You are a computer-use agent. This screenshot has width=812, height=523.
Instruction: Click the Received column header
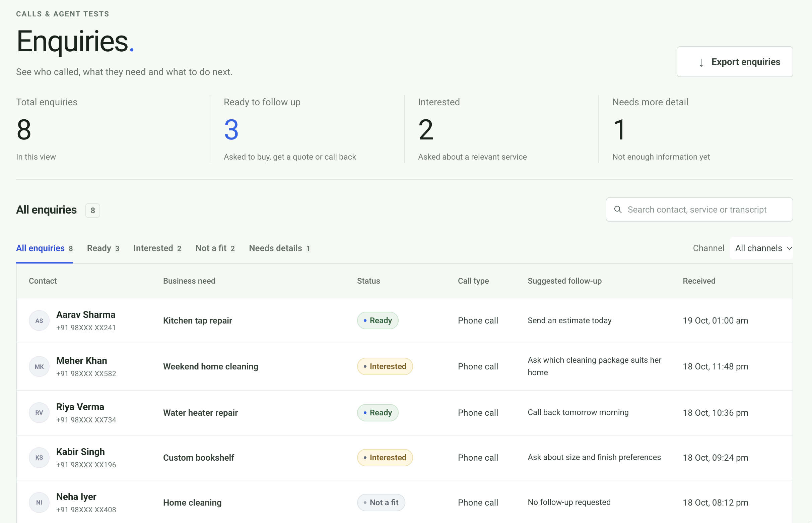(x=699, y=281)
